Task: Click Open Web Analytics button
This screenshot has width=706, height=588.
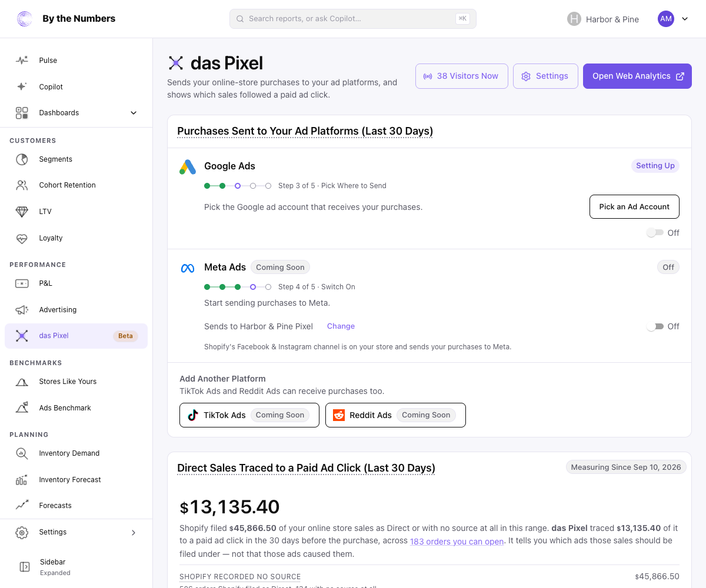Action: [x=637, y=76]
